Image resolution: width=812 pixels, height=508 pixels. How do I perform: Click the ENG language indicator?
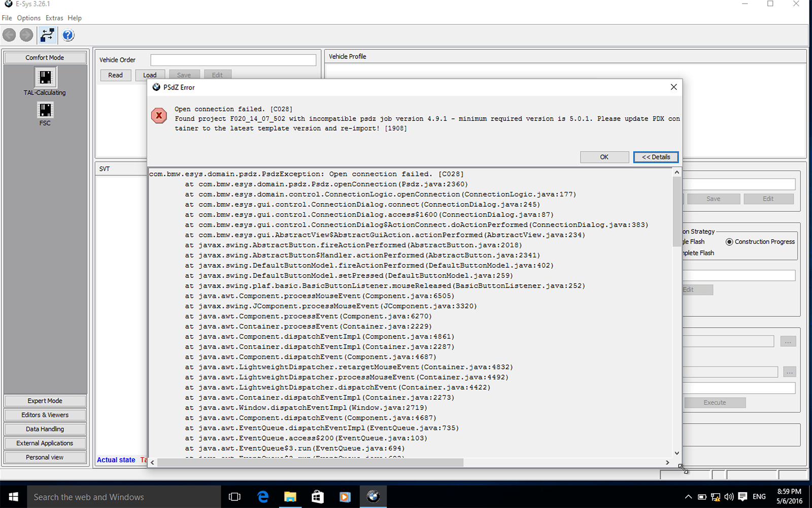tap(759, 497)
